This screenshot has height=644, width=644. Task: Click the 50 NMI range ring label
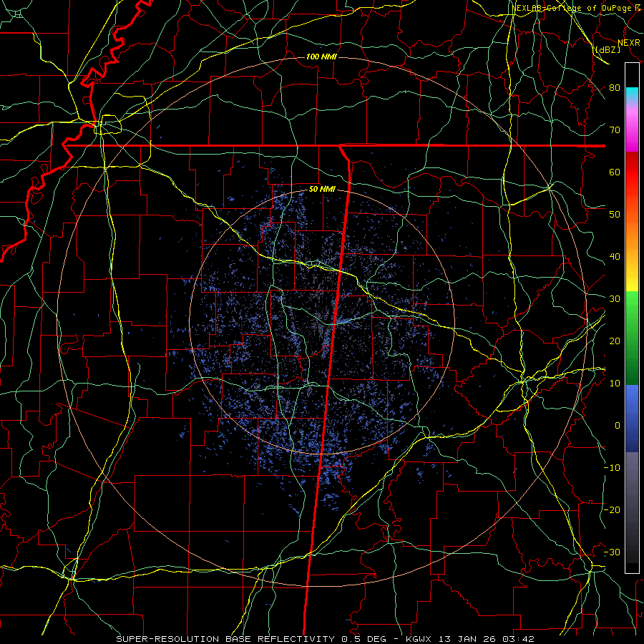click(322, 190)
